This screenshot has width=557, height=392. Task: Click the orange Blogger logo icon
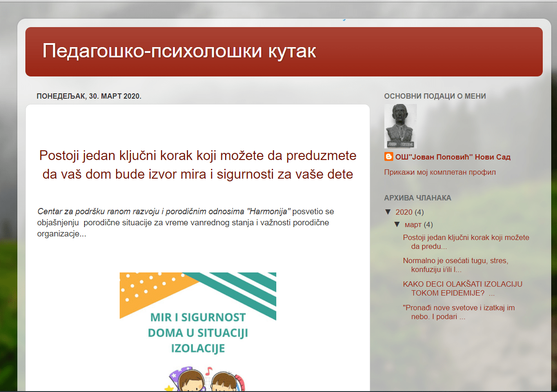(389, 157)
